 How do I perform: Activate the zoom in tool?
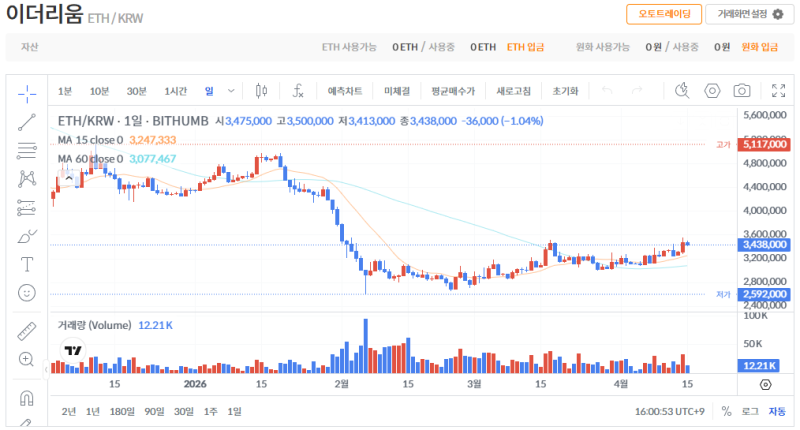tap(27, 360)
